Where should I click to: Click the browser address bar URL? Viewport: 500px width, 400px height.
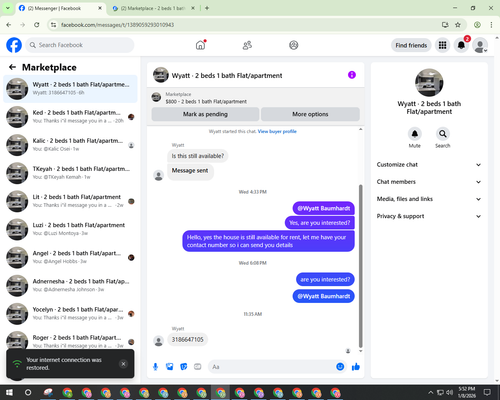(117, 25)
